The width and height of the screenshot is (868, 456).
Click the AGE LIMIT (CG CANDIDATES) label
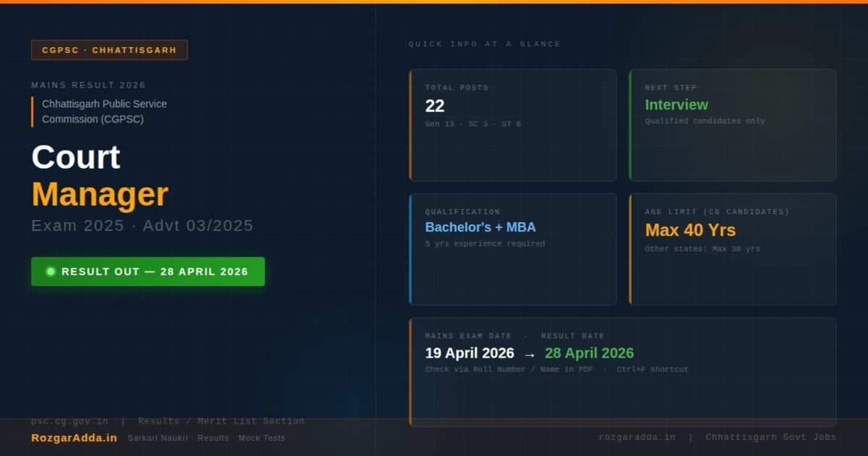click(717, 212)
